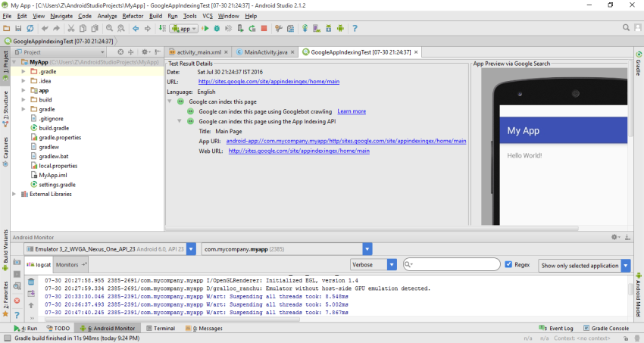Image resolution: width=644 pixels, height=343 pixels.
Task: Open the Refactor menu
Action: point(133,16)
